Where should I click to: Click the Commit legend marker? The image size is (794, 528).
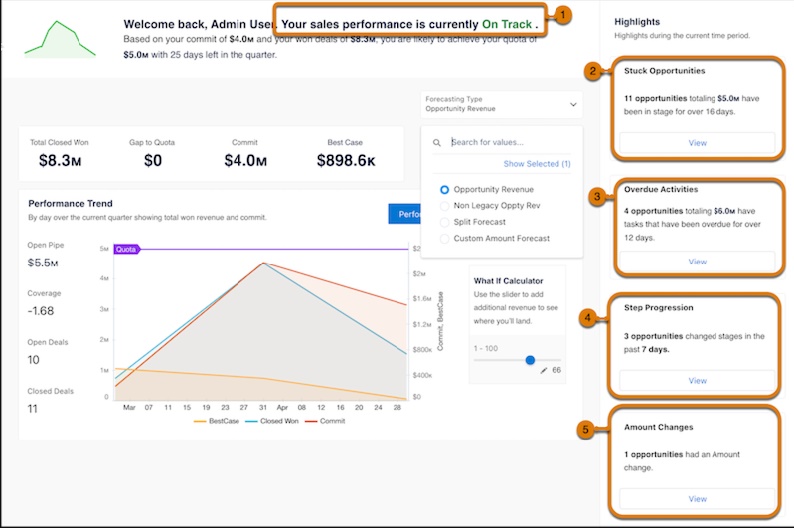pos(311,421)
